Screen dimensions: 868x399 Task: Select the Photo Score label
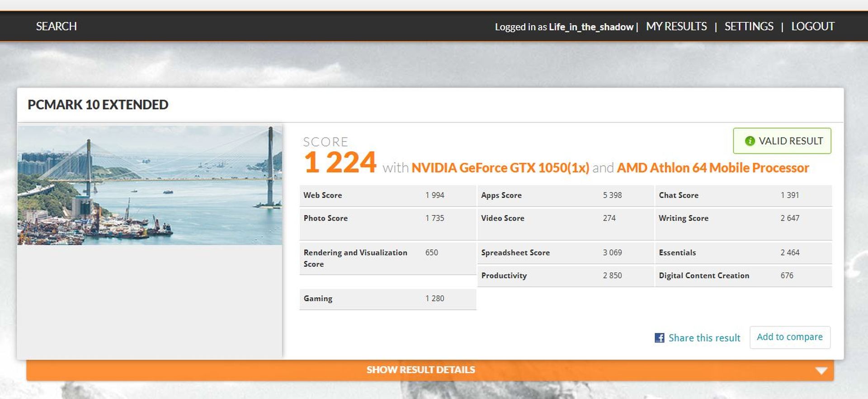click(325, 218)
